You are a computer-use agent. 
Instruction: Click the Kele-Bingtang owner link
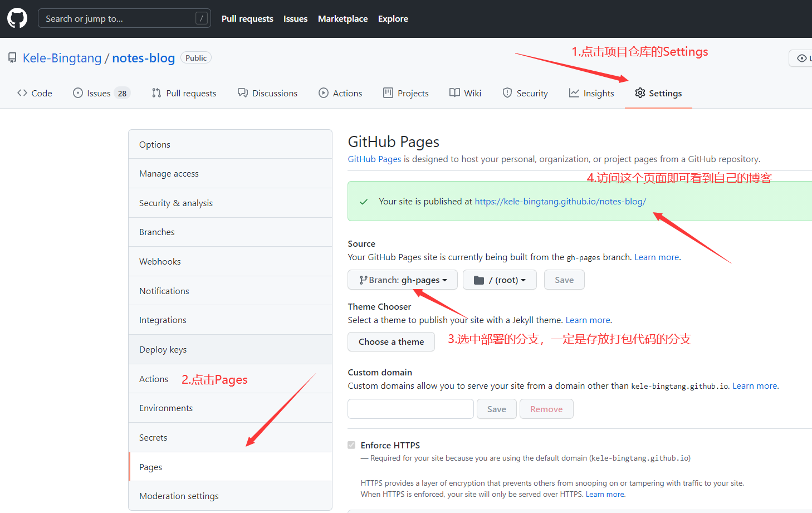tap(62, 58)
